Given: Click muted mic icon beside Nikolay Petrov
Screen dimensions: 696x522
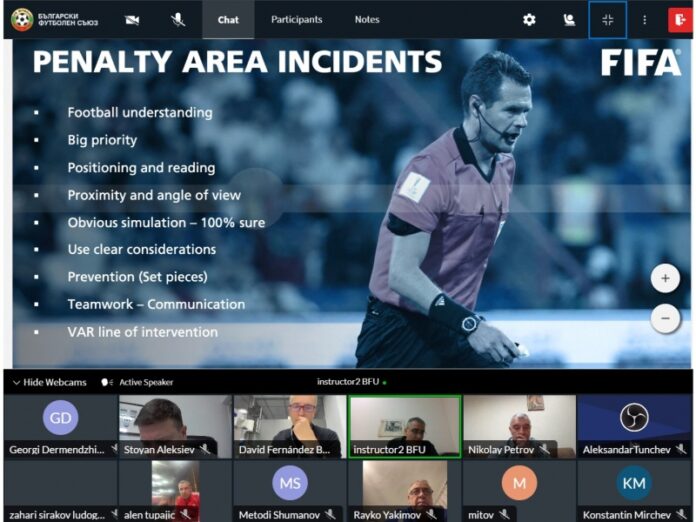Looking at the screenshot, I should 544,449.
